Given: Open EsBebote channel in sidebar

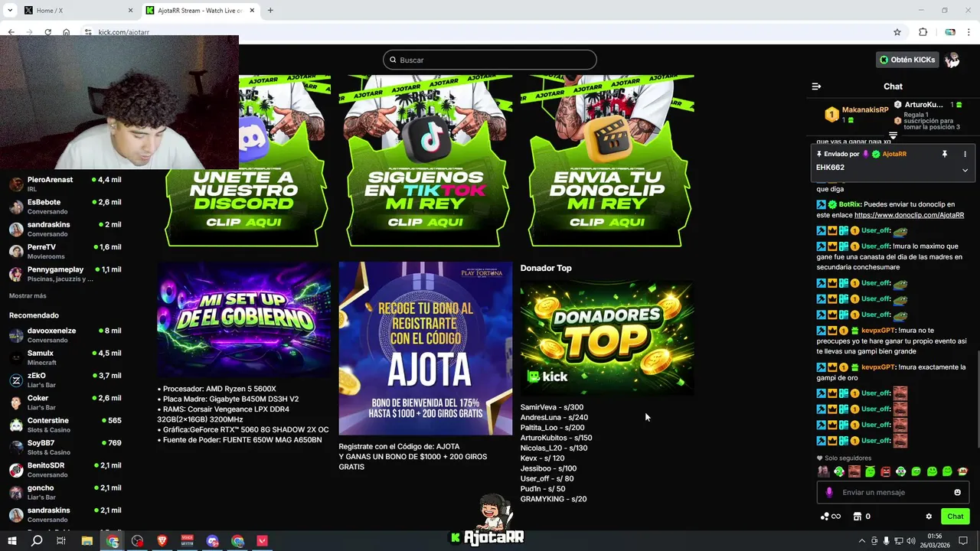Looking at the screenshot, I should pyautogui.click(x=66, y=207).
